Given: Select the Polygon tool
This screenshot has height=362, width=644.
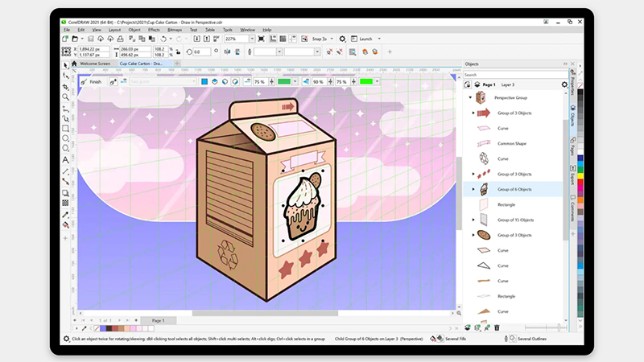Looking at the screenshot, I should click(65, 148).
